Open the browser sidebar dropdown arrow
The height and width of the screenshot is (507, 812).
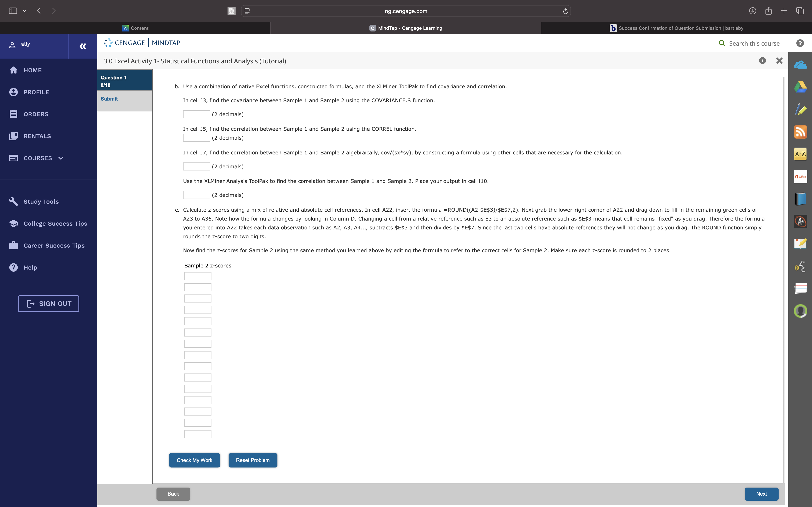pos(25,11)
